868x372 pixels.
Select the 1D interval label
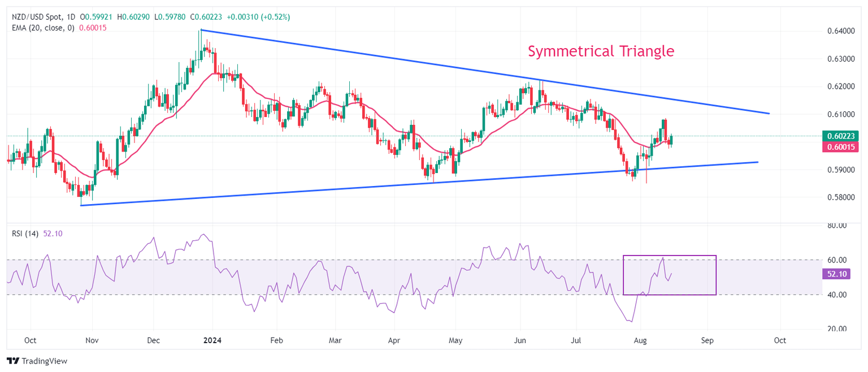click(71, 18)
